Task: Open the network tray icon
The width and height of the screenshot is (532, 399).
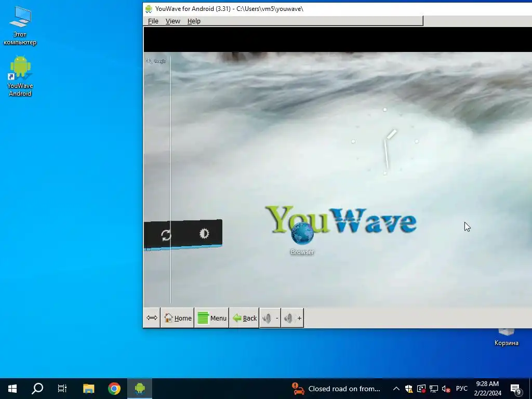Action: 434,389
